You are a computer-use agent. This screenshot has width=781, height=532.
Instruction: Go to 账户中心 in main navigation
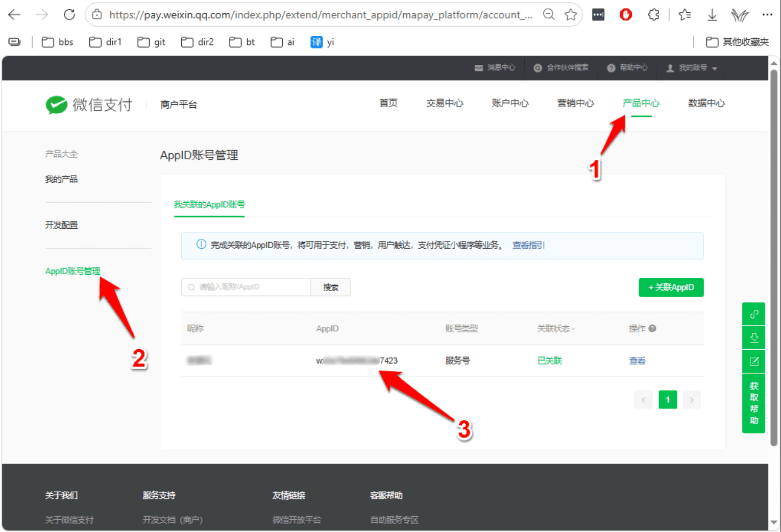pos(510,103)
